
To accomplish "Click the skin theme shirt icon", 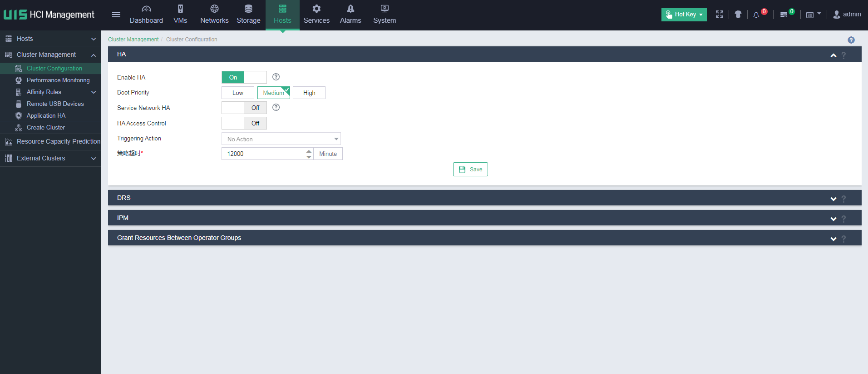I will click(738, 15).
